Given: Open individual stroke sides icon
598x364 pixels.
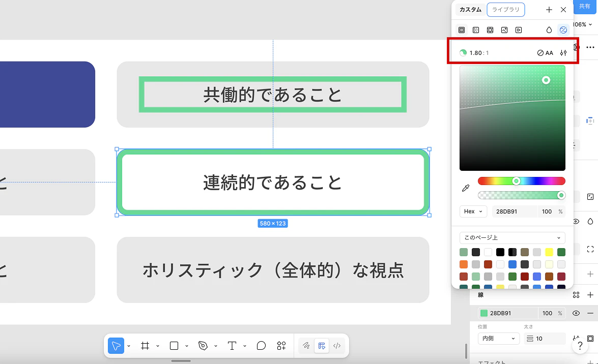Looking at the screenshot, I should 590,339.
